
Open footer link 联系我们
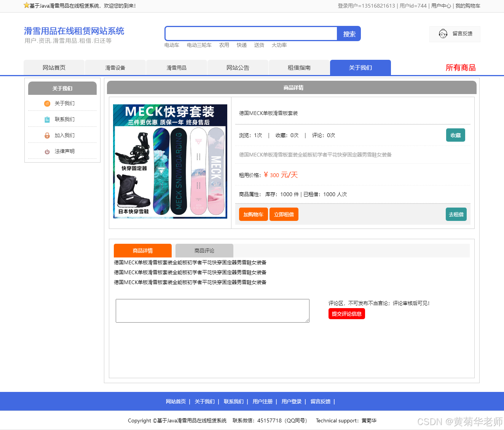[234, 401]
